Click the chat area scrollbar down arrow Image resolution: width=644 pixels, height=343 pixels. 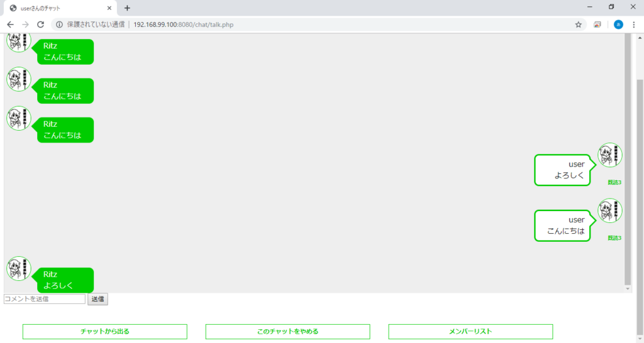[x=627, y=288]
